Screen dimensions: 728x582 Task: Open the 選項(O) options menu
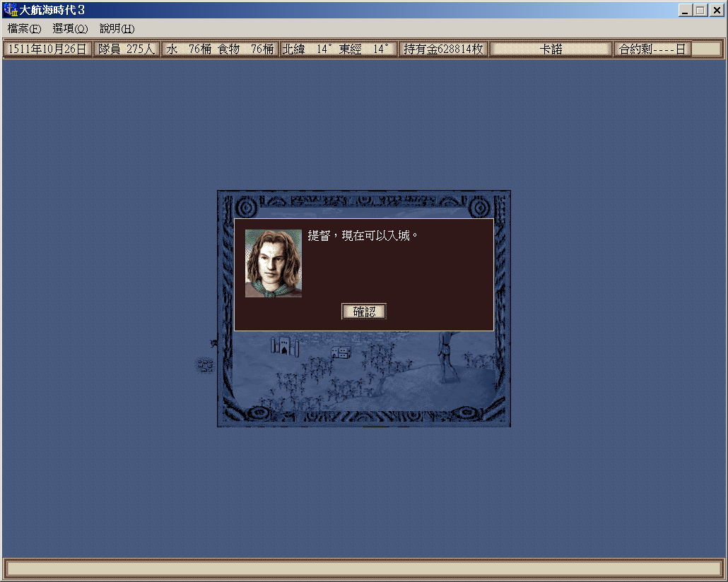pyautogui.click(x=70, y=29)
